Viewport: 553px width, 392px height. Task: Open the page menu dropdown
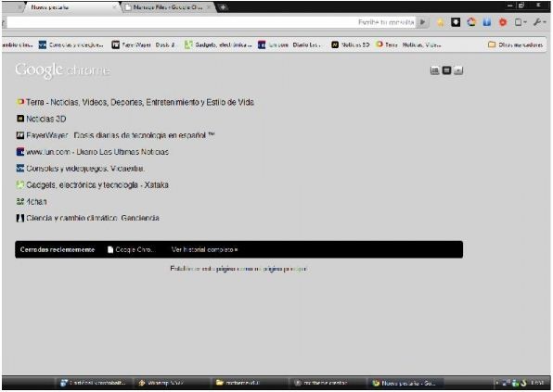pyautogui.click(x=521, y=22)
